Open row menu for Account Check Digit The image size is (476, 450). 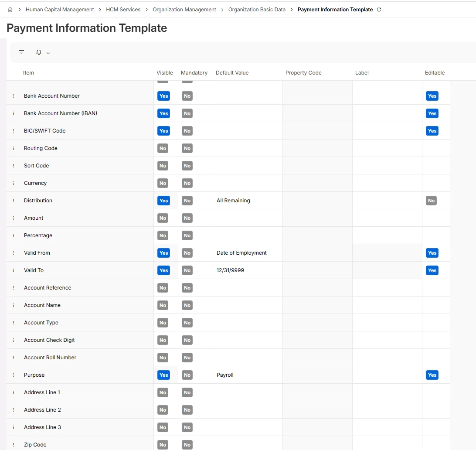click(14, 340)
